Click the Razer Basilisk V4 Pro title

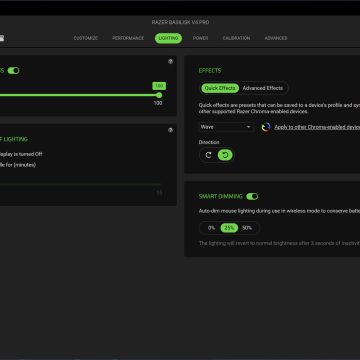tap(180, 22)
